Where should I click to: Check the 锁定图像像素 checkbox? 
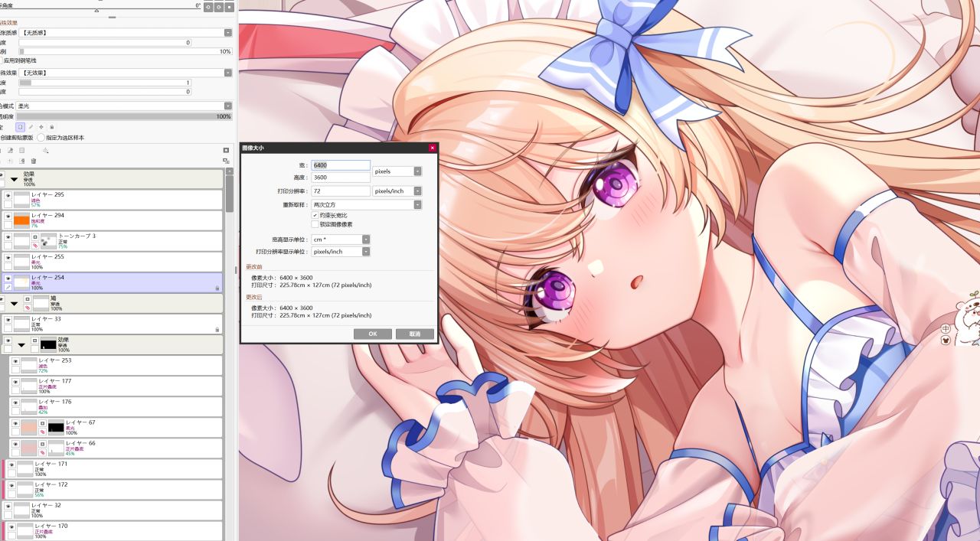coord(315,225)
